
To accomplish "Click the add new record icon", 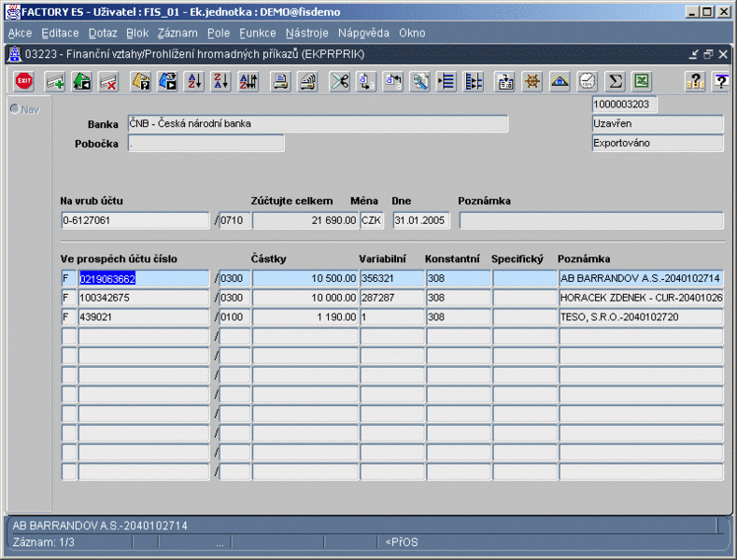I will click(x=55, y=81).
